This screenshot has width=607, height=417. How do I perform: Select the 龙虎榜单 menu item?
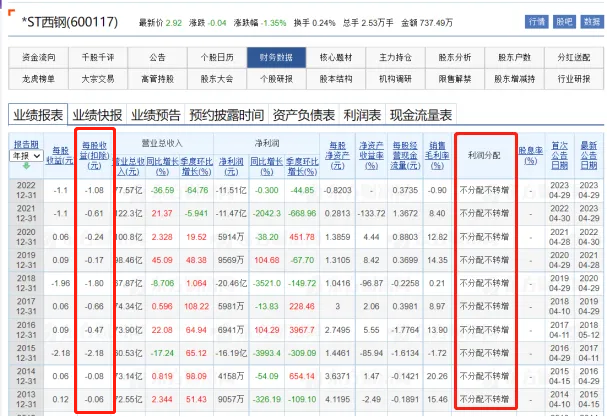[x=38, y=79]
